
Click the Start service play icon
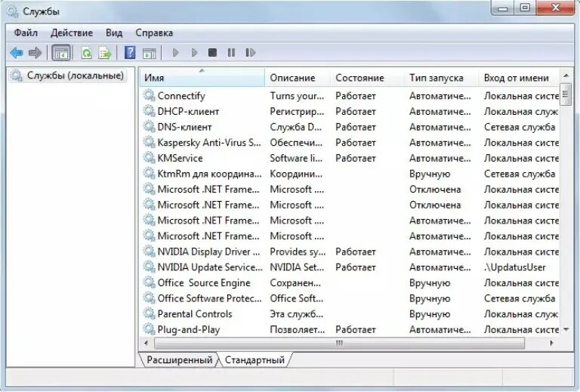(176, 53)
